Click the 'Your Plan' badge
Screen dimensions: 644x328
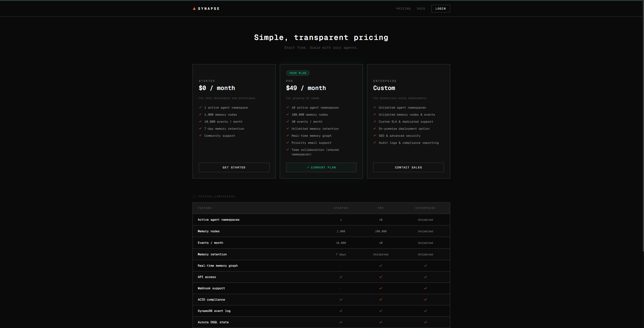(x=298, y=73)
